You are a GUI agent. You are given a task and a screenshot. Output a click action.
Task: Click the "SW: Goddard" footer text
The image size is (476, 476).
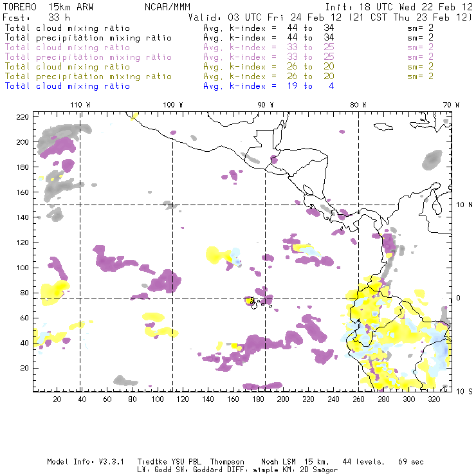coord(199,470)
